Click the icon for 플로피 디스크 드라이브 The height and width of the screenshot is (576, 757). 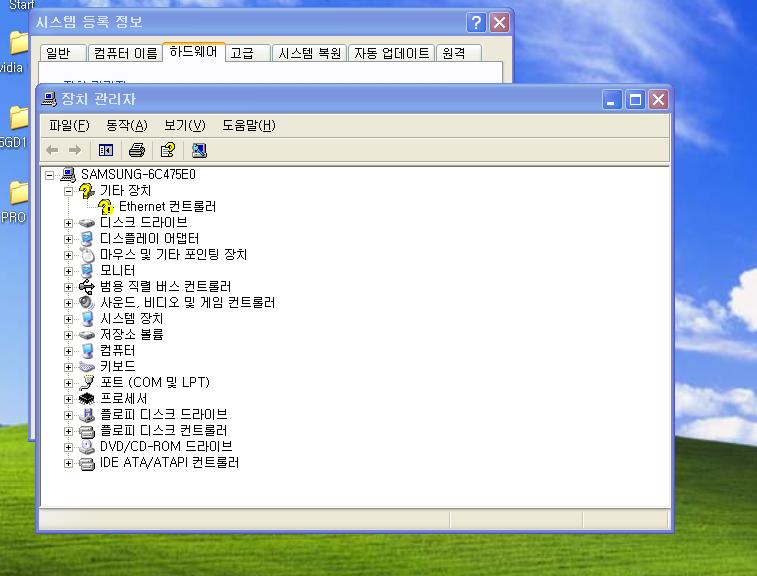pyautogui.click(x=87, y=414)
